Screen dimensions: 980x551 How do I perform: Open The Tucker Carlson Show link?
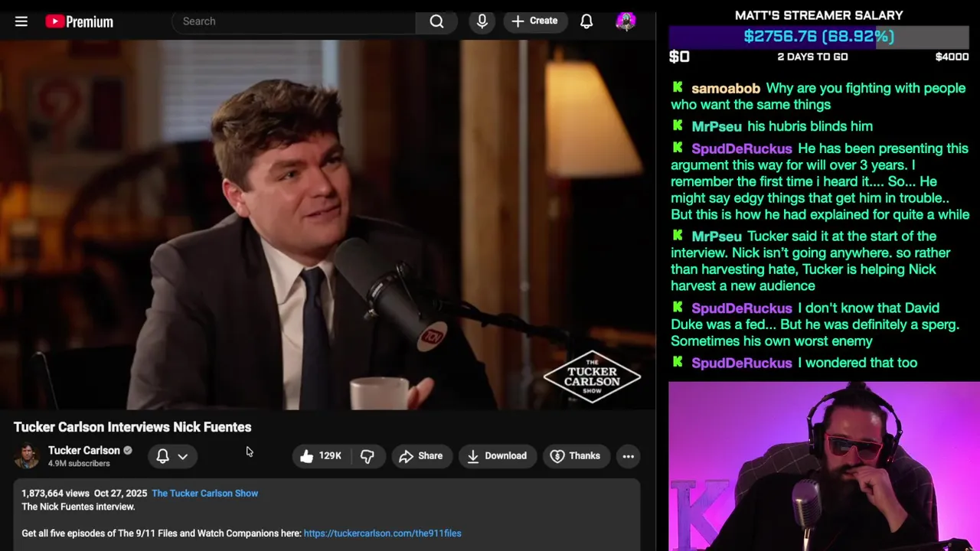point(204,494)
